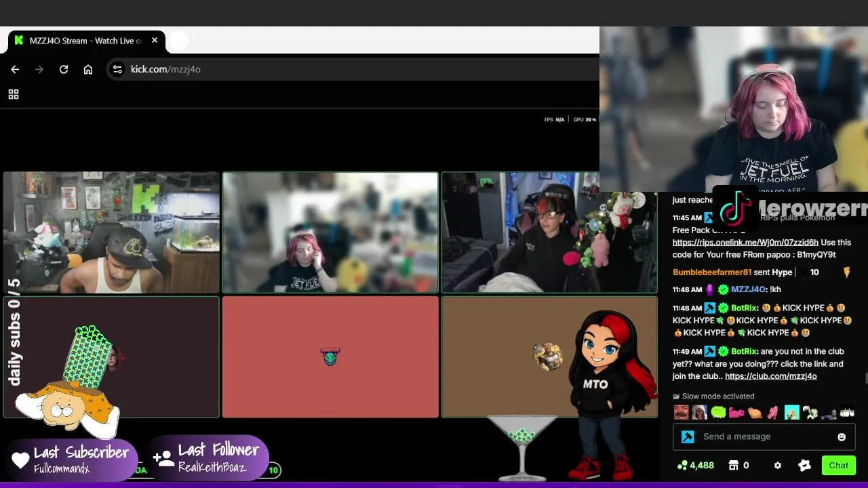Screen dimensions: 868x488
Task: Click the browser forward arrow
Action: pyautogui.click(x=39, y=69)
